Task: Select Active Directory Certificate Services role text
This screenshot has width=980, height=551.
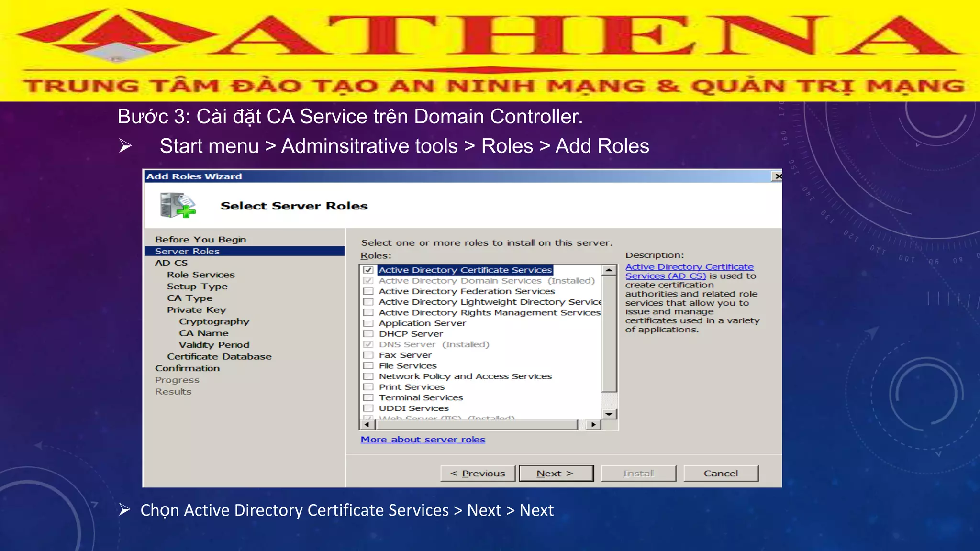Action: click(x=465, y=270)
